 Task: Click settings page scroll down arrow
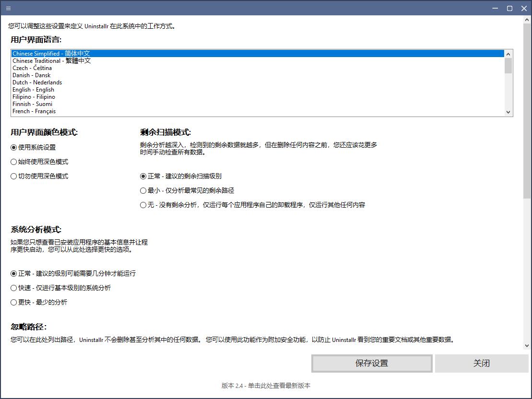tap(527, 346)
